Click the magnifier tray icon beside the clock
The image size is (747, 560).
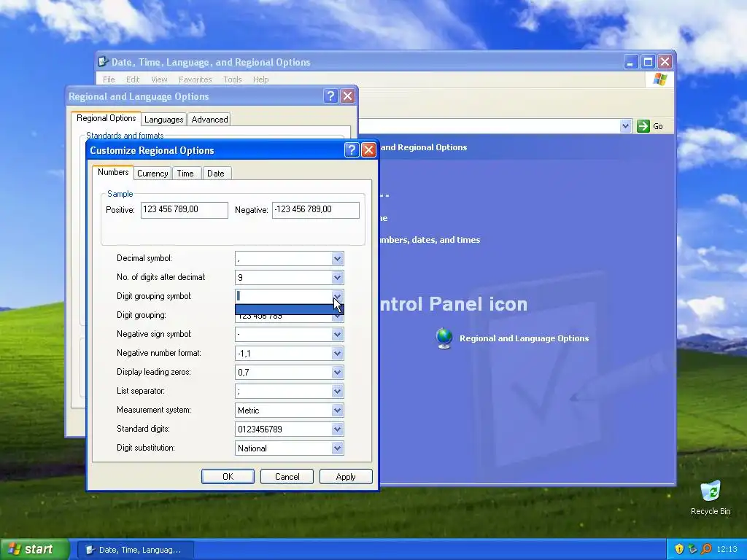[706, 549]
